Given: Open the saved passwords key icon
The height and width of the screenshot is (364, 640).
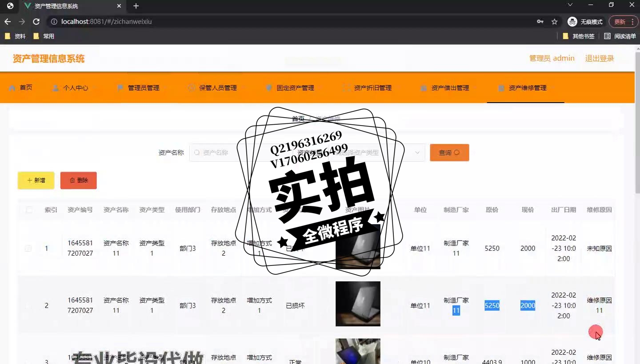Looking at the screenshot, I should click(540, 21).
